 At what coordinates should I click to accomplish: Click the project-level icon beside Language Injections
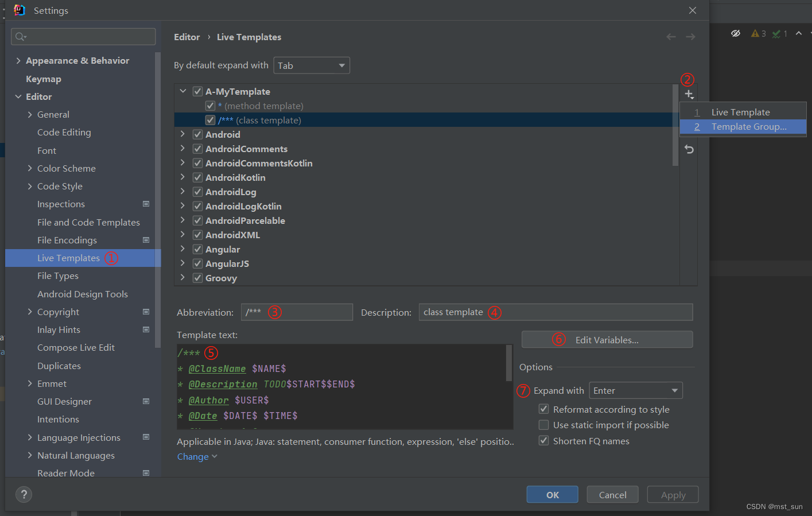pos(146,437)
